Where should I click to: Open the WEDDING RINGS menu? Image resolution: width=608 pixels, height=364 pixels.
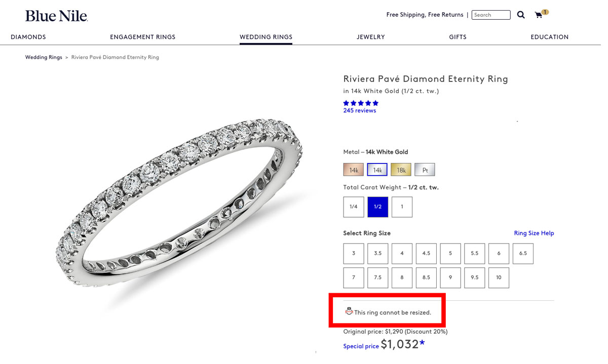pyautogui.click(x=266, y=37)
